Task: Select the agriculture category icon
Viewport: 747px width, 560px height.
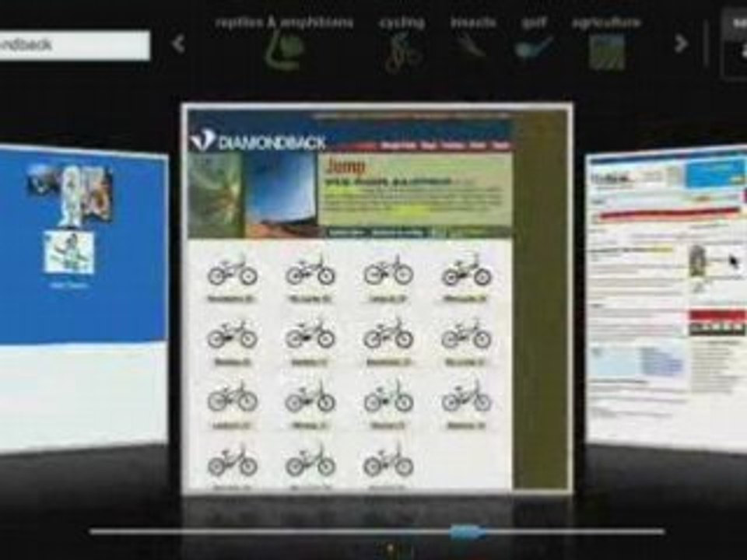Action: [606, 51]
